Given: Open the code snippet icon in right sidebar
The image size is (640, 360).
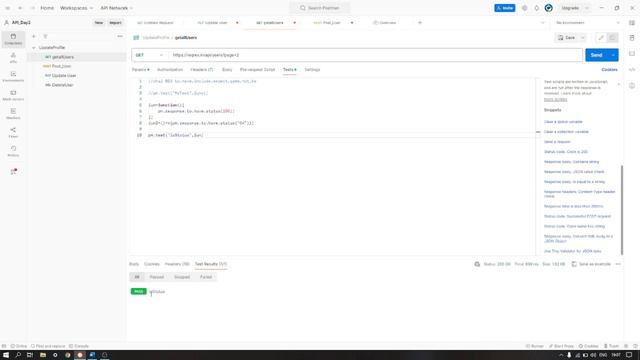Looking at the screenshot, I should point(632,69).
